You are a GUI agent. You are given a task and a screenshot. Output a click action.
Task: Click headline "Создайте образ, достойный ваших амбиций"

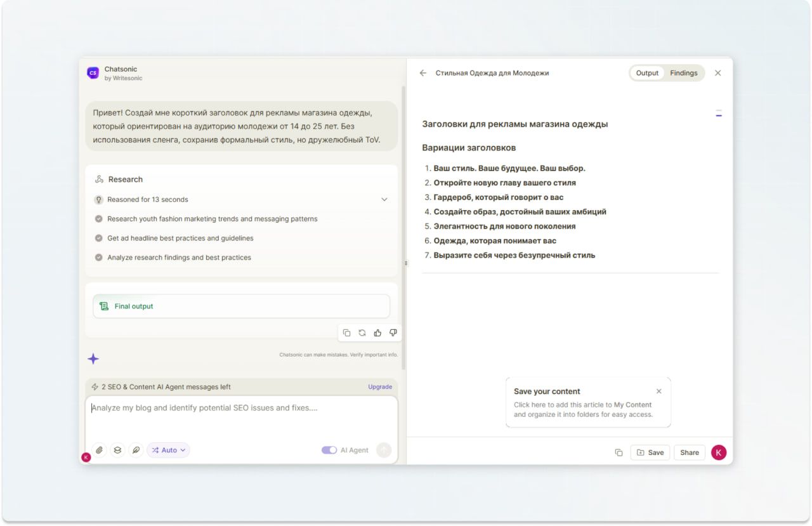point(520,212)
